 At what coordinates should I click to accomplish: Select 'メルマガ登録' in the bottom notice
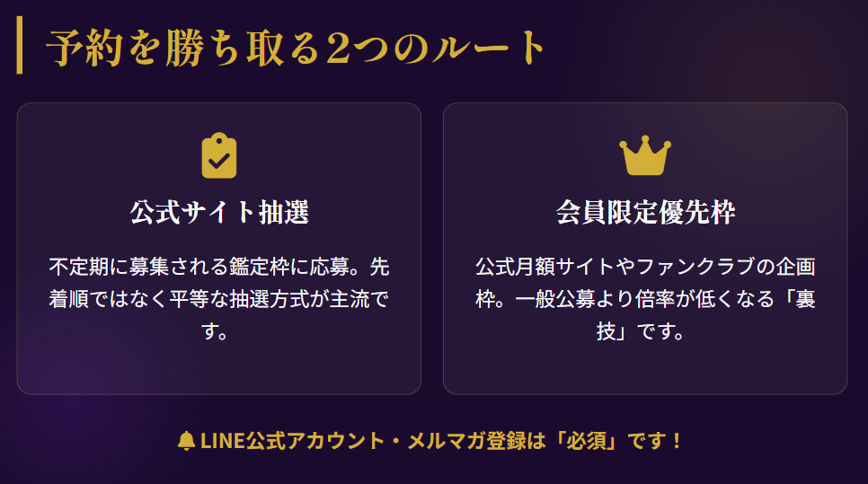click(x=462, y=441)
